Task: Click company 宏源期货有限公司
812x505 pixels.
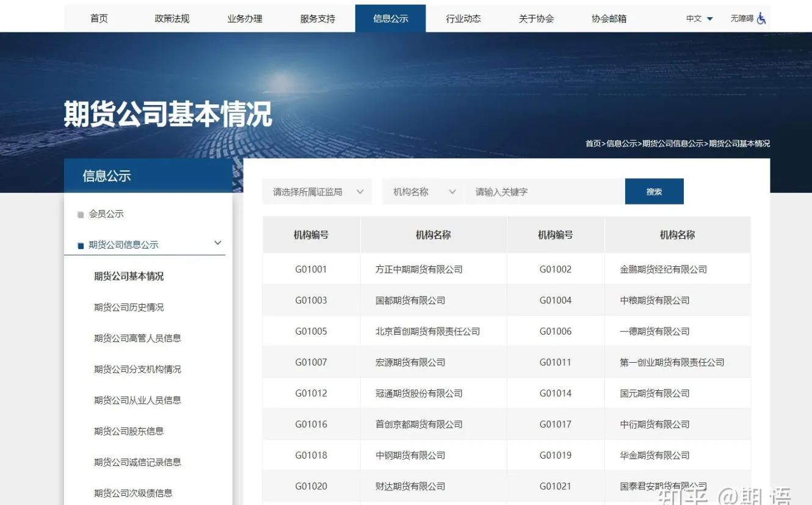Action: (410, 363)
